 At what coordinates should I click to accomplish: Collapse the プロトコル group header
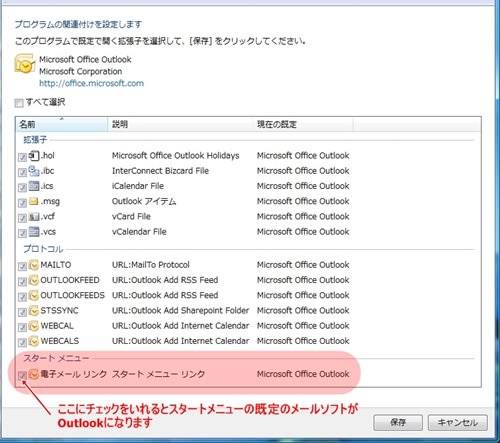coord(43,249)
